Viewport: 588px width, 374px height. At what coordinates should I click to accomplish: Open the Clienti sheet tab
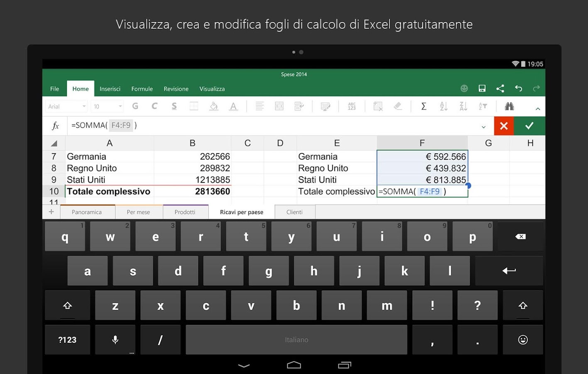[x=294, y=212]
